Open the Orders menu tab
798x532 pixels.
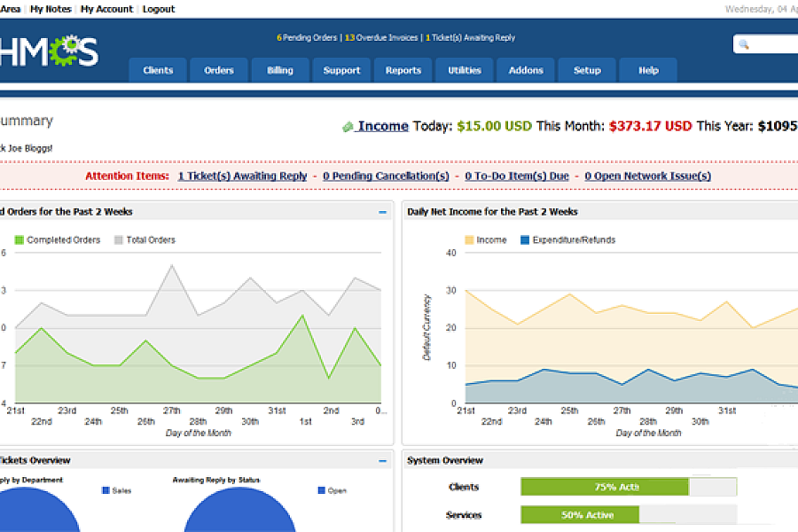[219, 70]
